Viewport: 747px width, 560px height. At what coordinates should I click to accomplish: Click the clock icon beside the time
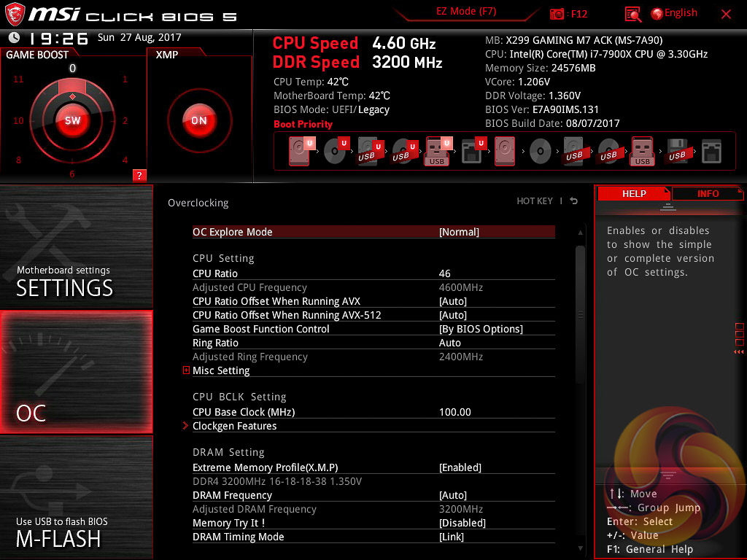(x=15, y=37)
